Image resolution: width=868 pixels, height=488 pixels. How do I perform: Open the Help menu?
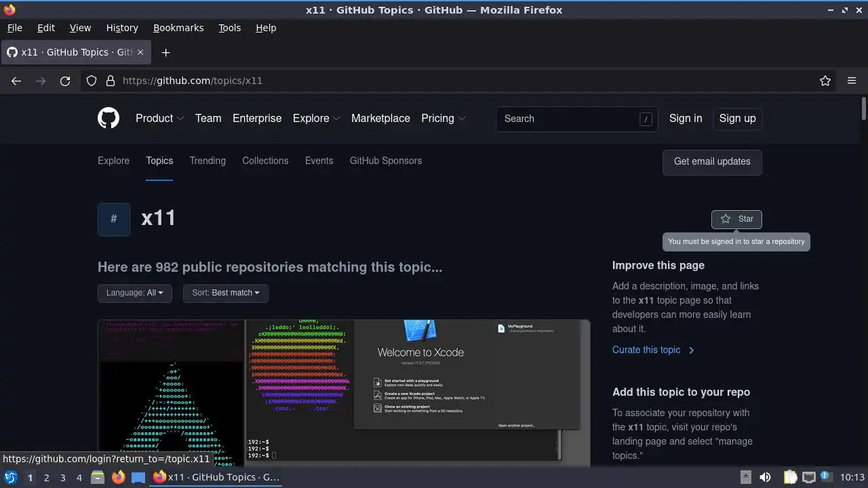coord(266,28)
